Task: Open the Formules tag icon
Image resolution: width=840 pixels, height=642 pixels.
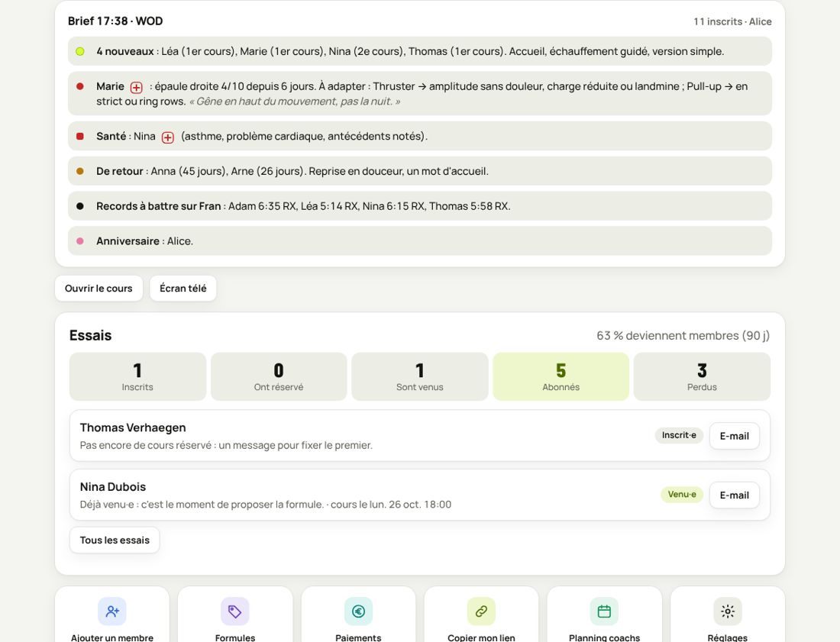Action: click(x=234, y=611)
